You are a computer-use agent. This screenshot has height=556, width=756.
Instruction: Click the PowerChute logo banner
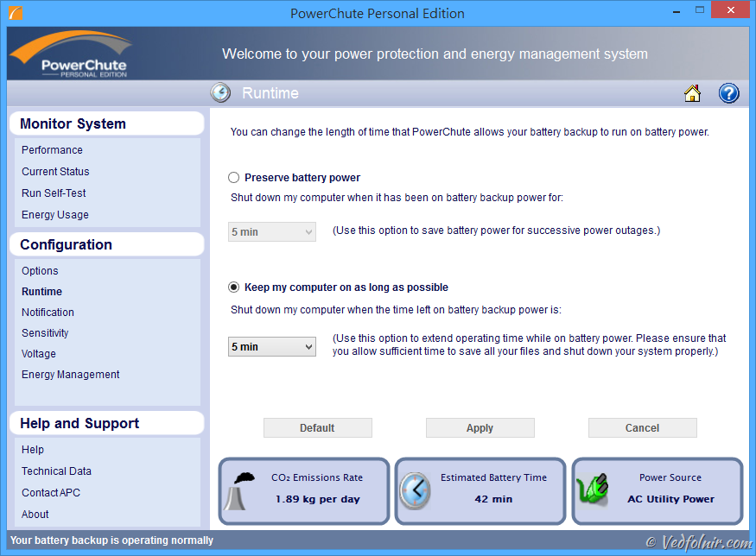coord(71,54)
